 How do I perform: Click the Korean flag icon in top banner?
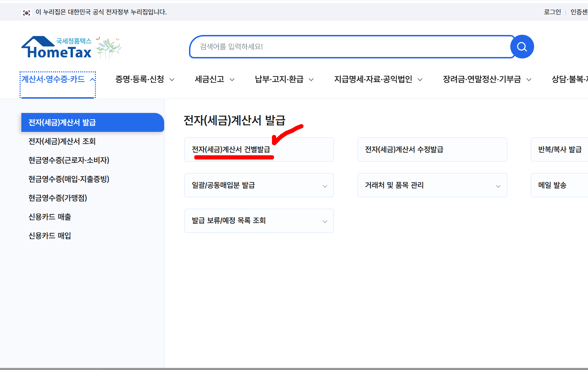(x=27, y=13)
